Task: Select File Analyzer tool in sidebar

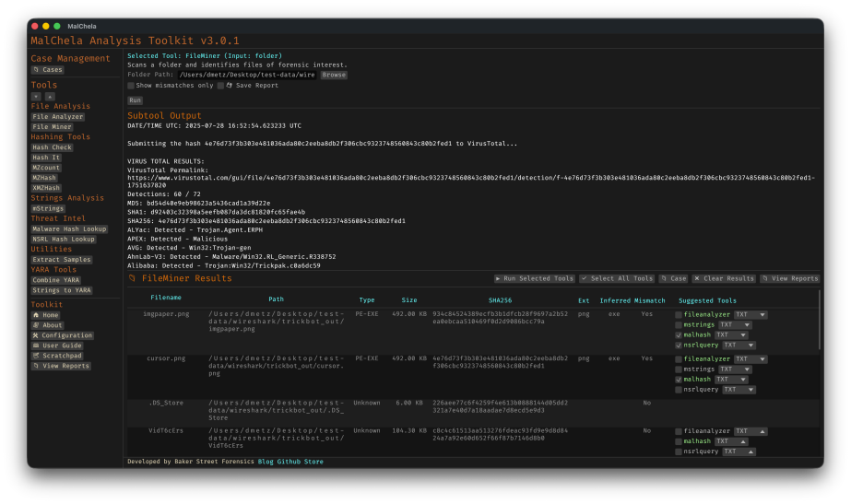Action: (x=57, y=117)
